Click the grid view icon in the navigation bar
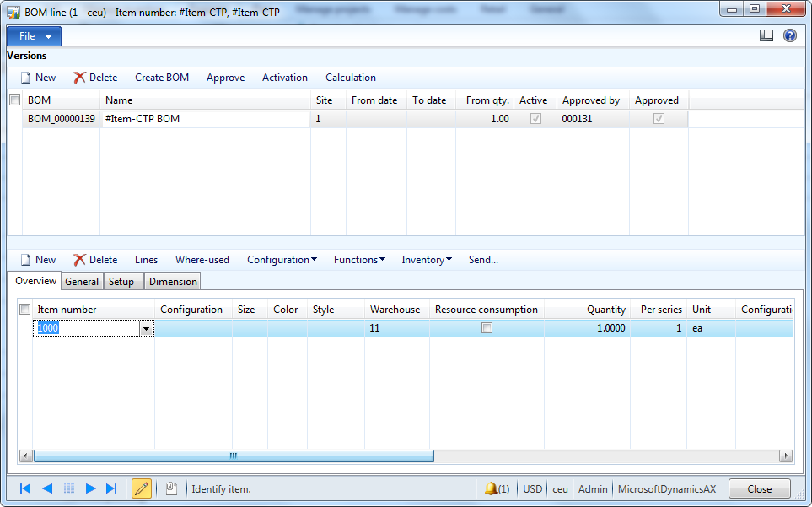Screen dimensions: 812x507 pyautogui.click(x=68, y=488)
